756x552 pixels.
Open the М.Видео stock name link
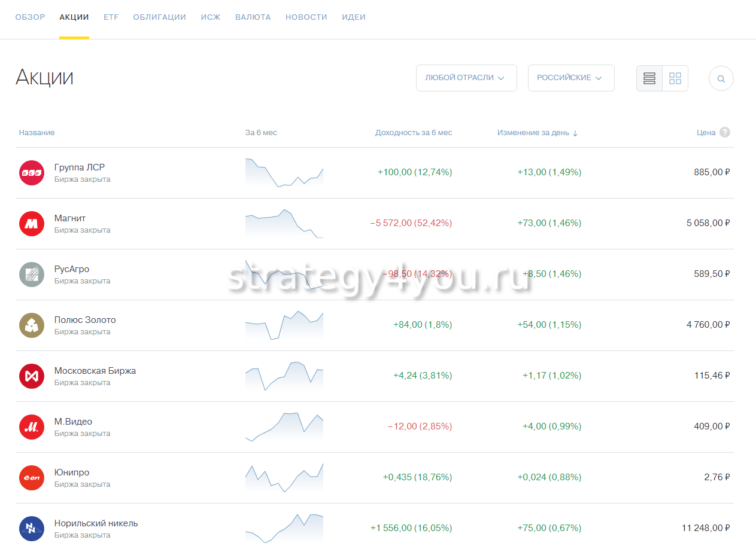(x=73, y=422)
